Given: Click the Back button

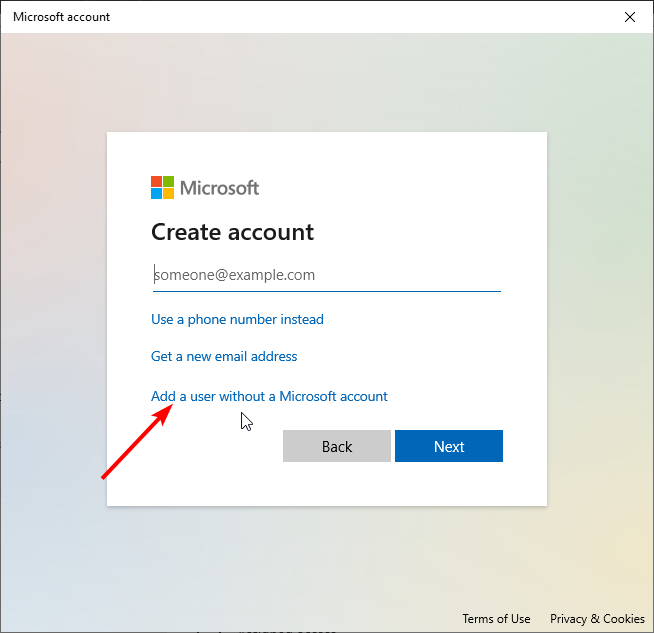Looking at the screenshot, I should pyautogui.click(x=337, y=446).
